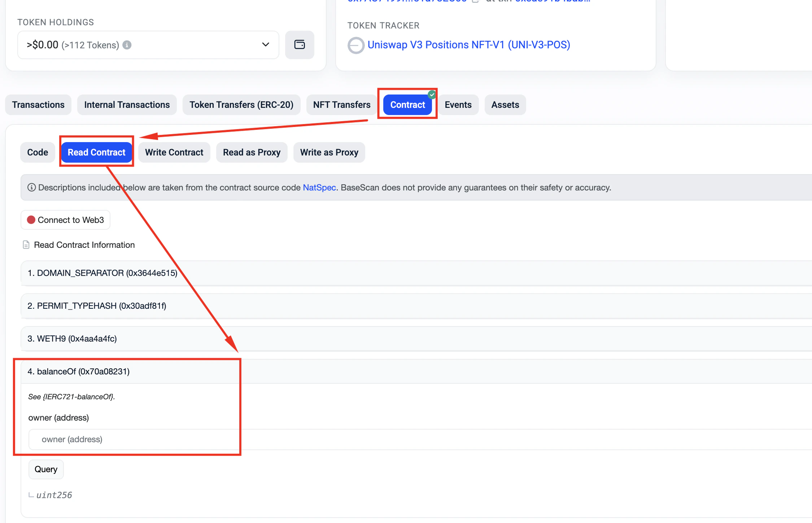Open the Events tab
This screenshot has height=523, width=812.
458,105
